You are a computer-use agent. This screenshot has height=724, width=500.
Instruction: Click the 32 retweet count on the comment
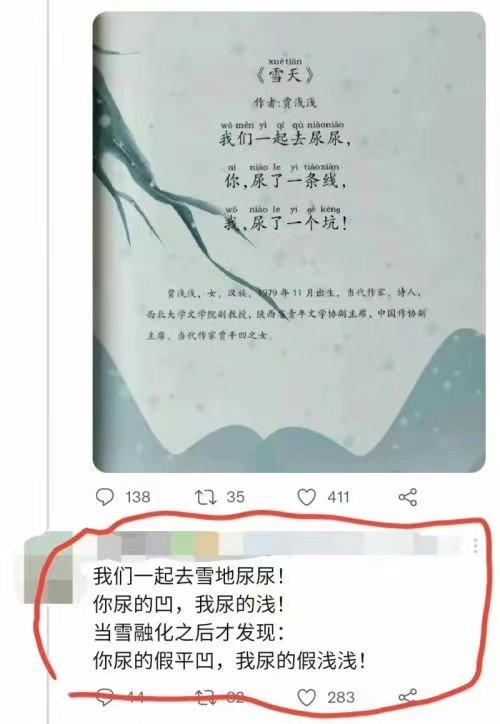pos(235,697)
